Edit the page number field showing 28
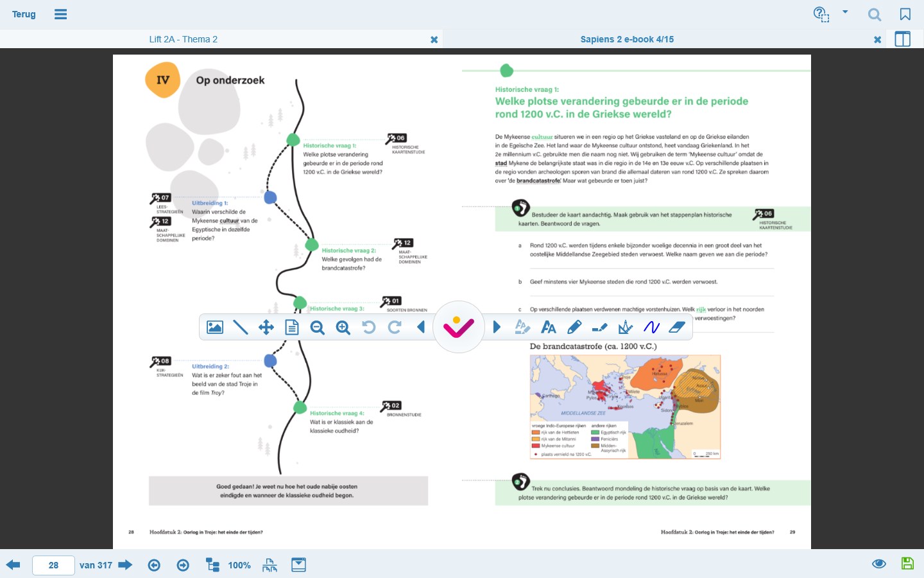This screenshot has height=578, width=924. 53,565
